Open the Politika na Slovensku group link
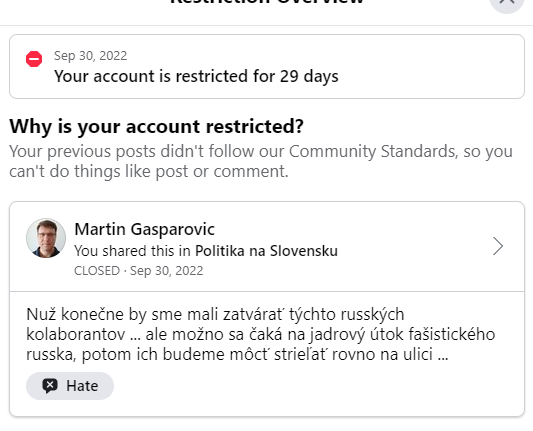The height and width of the screenshot is (431, 533). 266,251
